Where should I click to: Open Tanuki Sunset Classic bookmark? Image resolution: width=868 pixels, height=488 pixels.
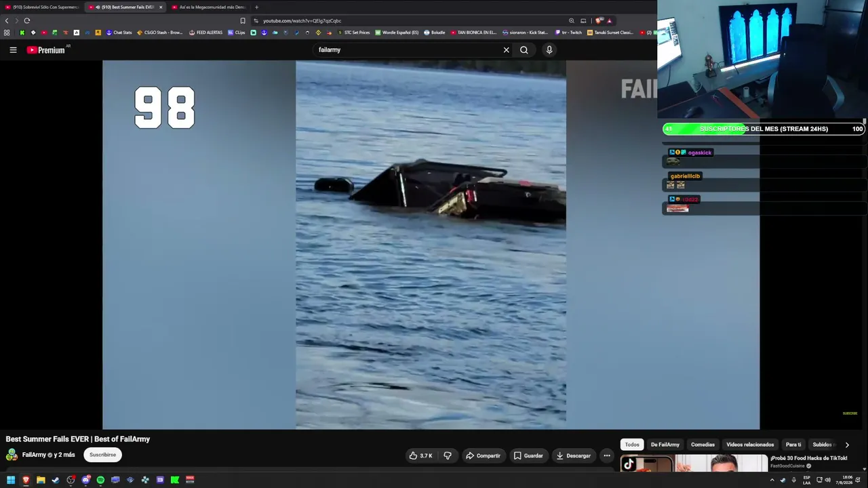[610, 33]
